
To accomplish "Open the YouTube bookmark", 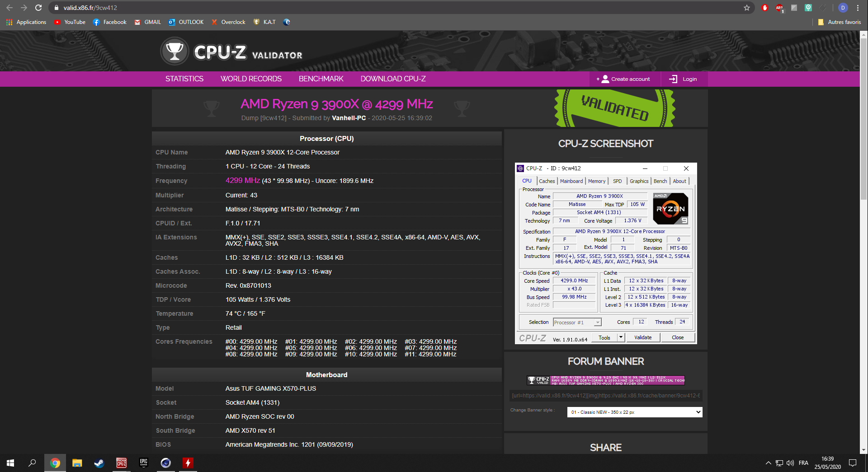I will point(70,22).
